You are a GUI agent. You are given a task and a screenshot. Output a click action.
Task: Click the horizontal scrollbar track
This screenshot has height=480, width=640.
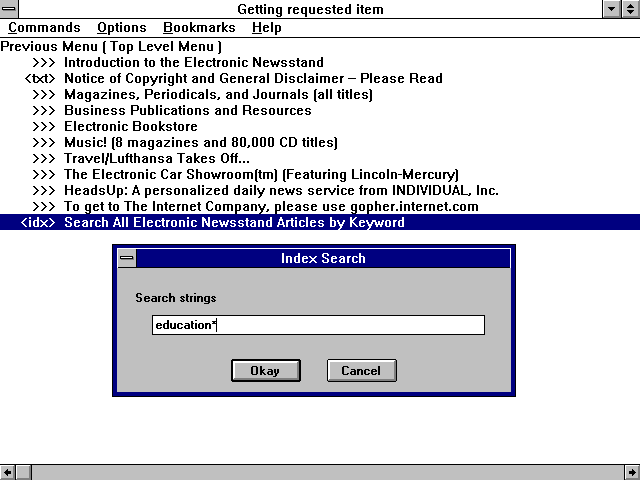[320, 472]
